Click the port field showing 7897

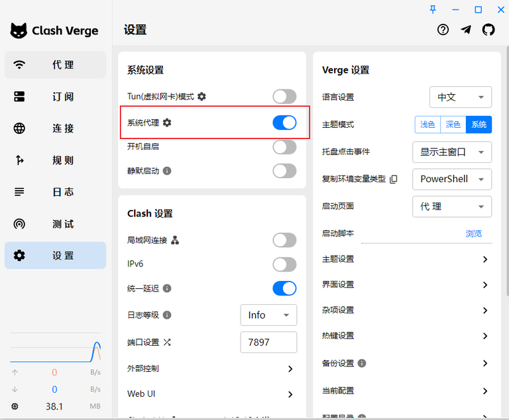(268, 342)
